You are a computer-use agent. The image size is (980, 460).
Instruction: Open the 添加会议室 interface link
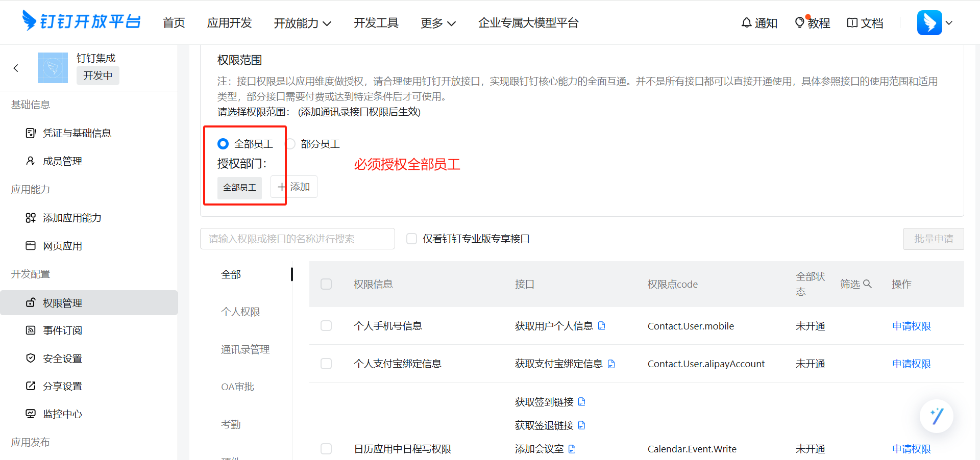[539, 449]
